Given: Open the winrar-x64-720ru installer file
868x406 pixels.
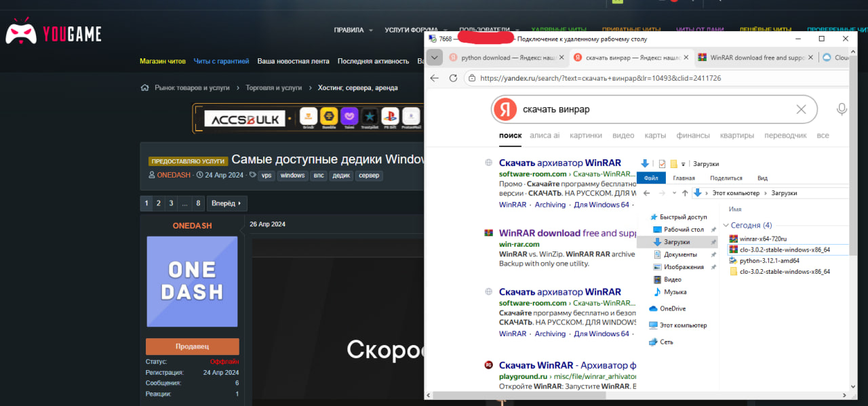Looking at the screenshot, I should click(x=762, y=239).
